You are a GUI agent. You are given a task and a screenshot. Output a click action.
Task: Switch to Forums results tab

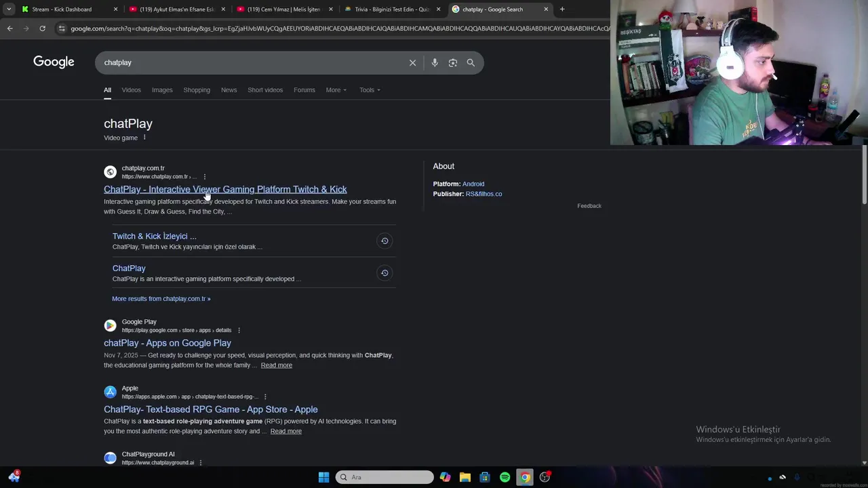(x=304, y=90)
